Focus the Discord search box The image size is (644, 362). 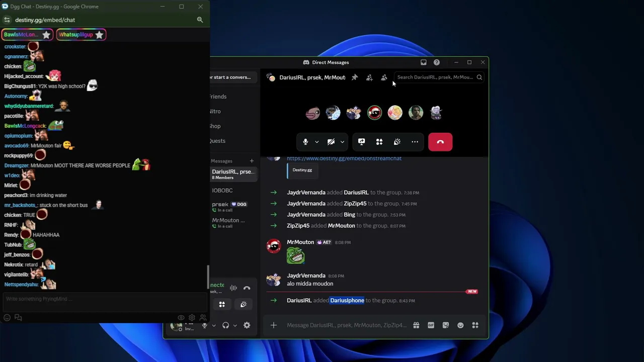pos(439,77)
